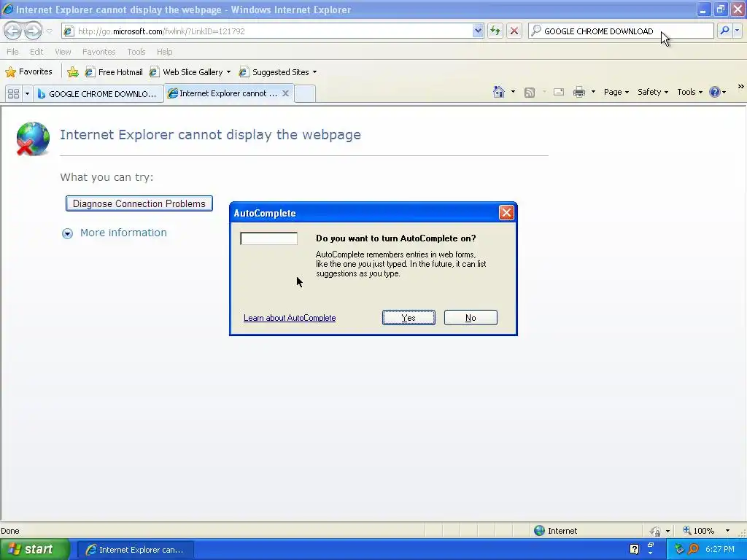
Task: Click the system tray shield icon
Action: coord(679,550)
